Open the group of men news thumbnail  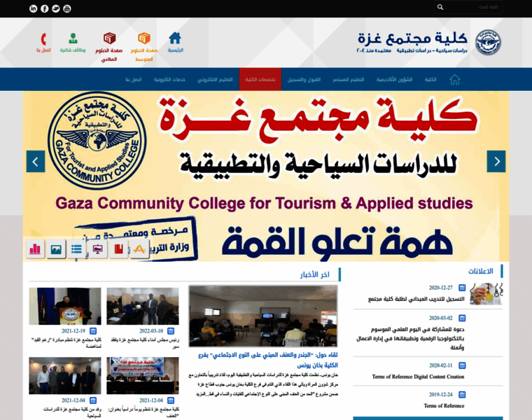65,376
